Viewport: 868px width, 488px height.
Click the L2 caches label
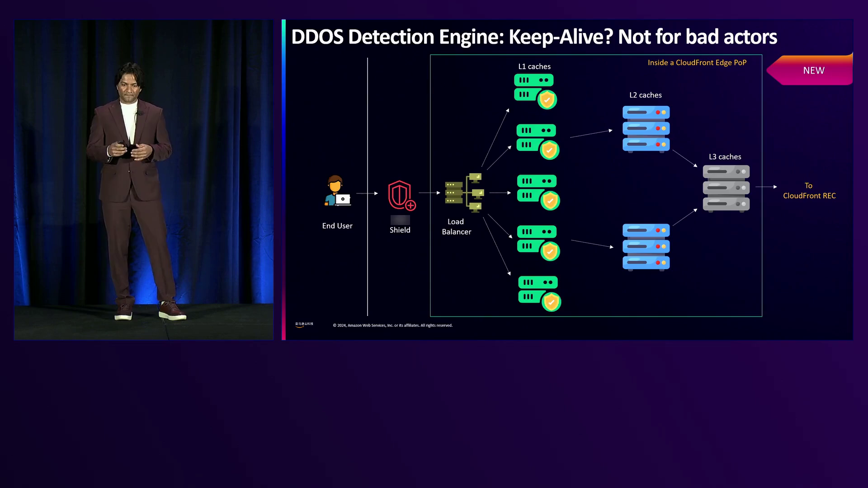click(x=645, y=95)
